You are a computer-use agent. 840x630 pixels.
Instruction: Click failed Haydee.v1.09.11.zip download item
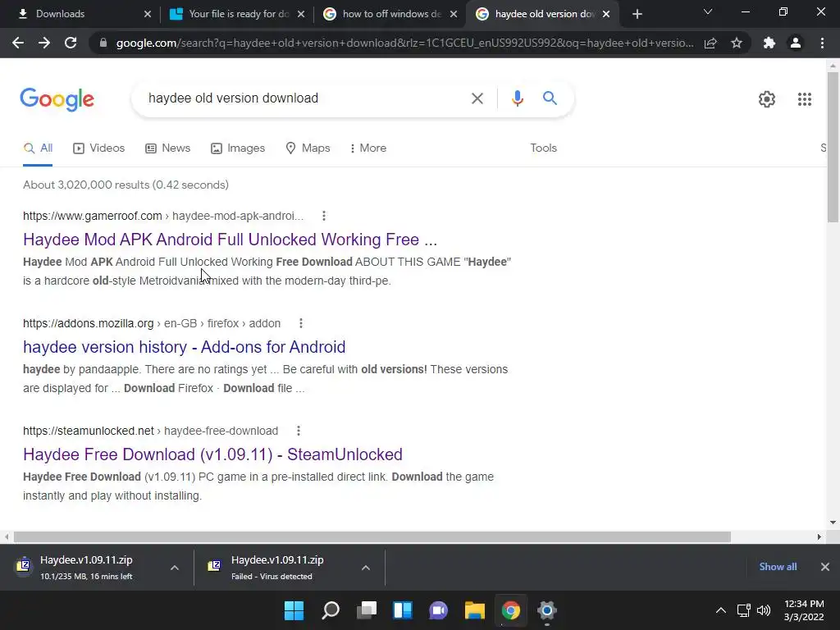(x=277, y=567)
